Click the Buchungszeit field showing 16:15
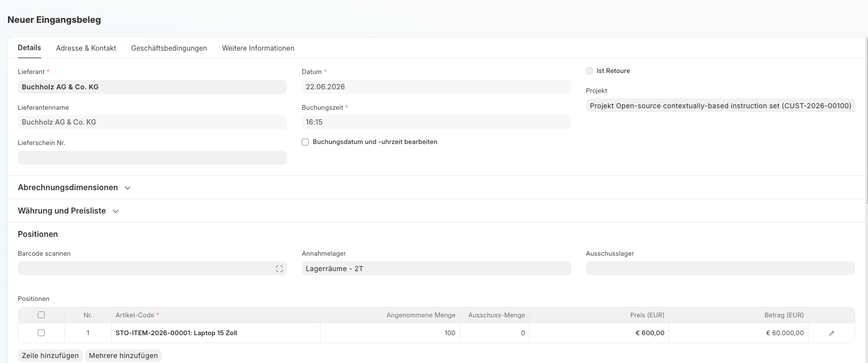 (436, 122)
